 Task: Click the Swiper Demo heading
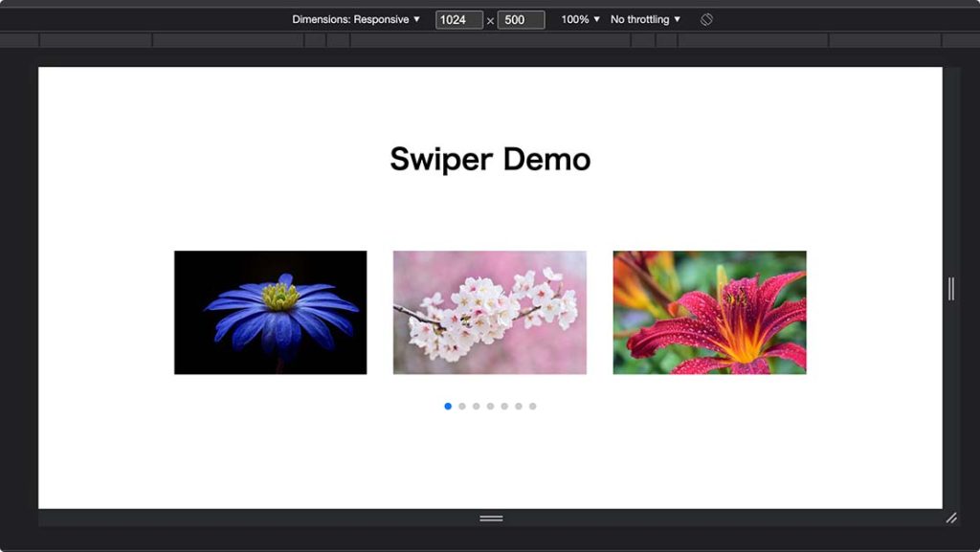489,159
